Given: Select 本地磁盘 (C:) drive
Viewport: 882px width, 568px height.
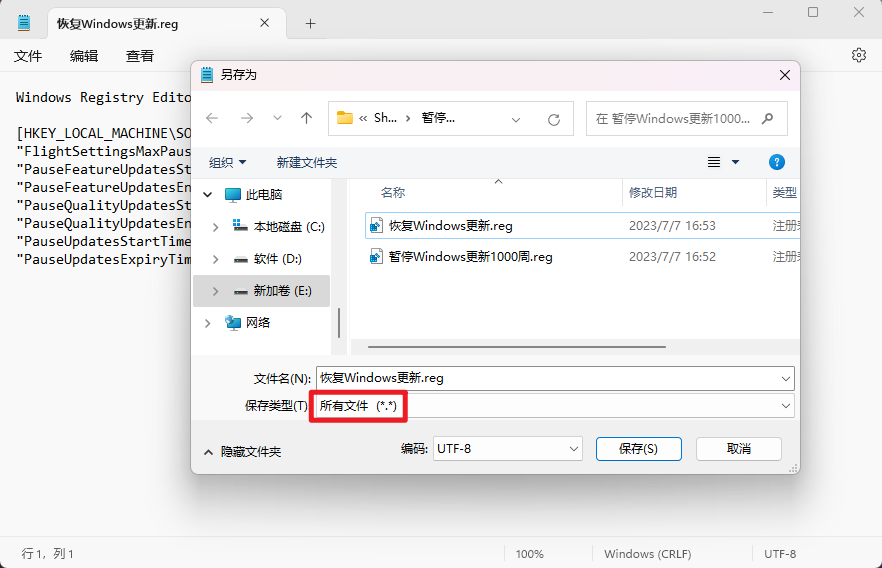Looking at the screenshot, I should coord(289,227).
